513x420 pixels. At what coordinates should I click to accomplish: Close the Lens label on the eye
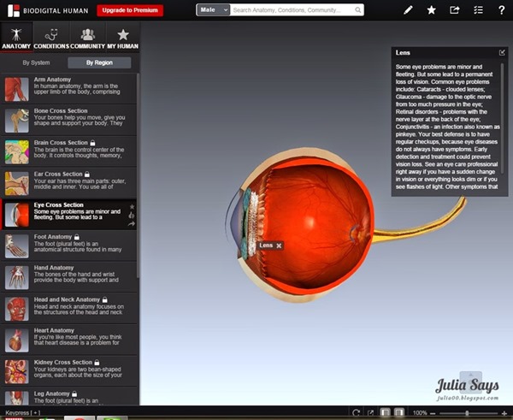click(x=280, y=245)
